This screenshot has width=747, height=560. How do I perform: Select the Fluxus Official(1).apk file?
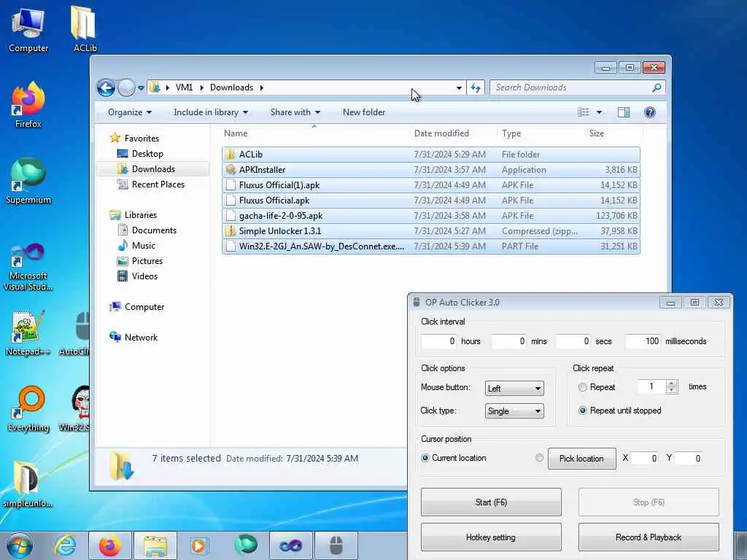[x=430, y=184]
